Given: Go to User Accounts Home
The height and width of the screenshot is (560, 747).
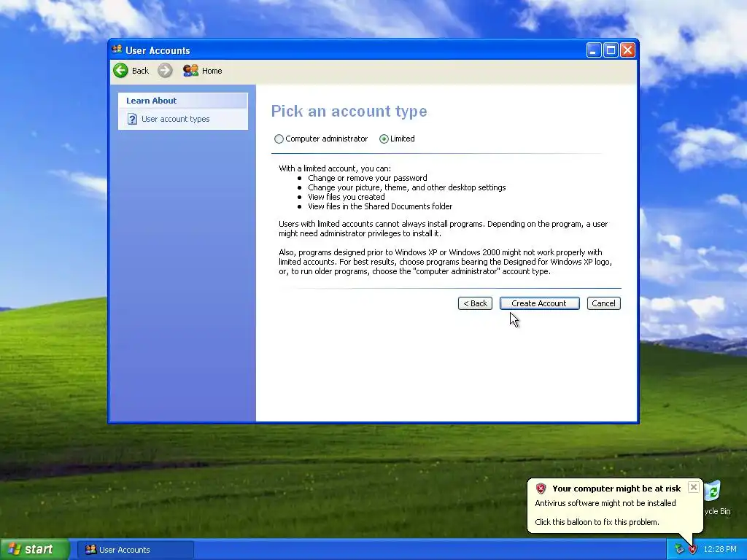Looking at the screenshot, I should 203,71.
